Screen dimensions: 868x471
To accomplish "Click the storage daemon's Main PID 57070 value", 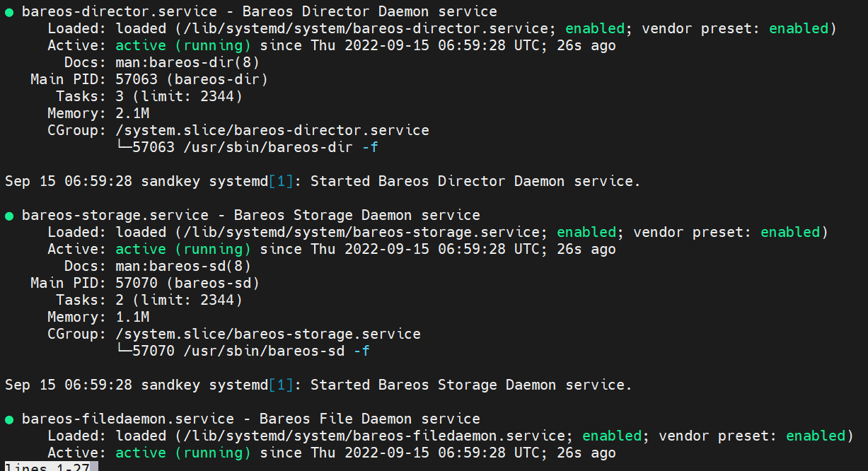I will [x=137, y=284].
